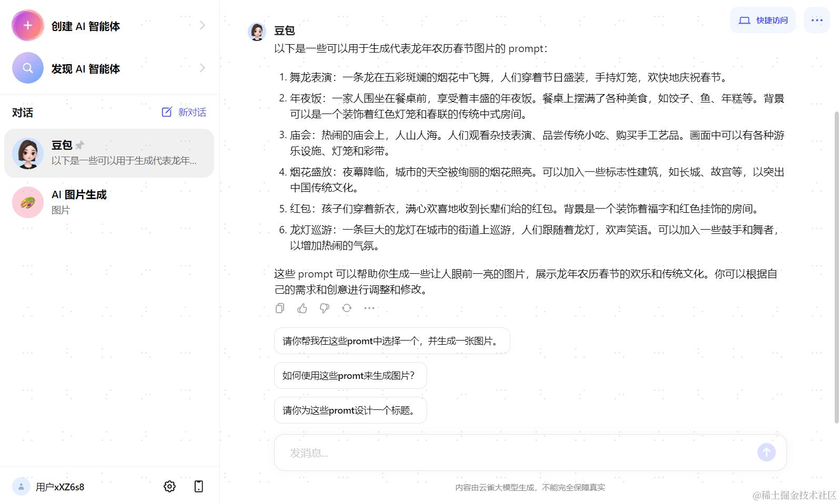Screen dimensions: 840x504
Task: Click username 用户xXZ6s8
Action: [x=60, y=487]
